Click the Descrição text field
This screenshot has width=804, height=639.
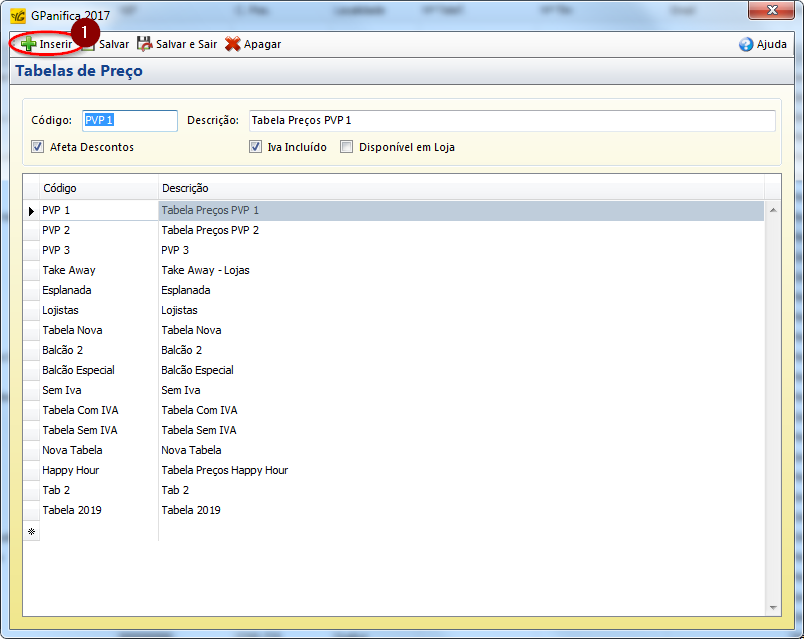pyautogui.click(x=510, y=120)
